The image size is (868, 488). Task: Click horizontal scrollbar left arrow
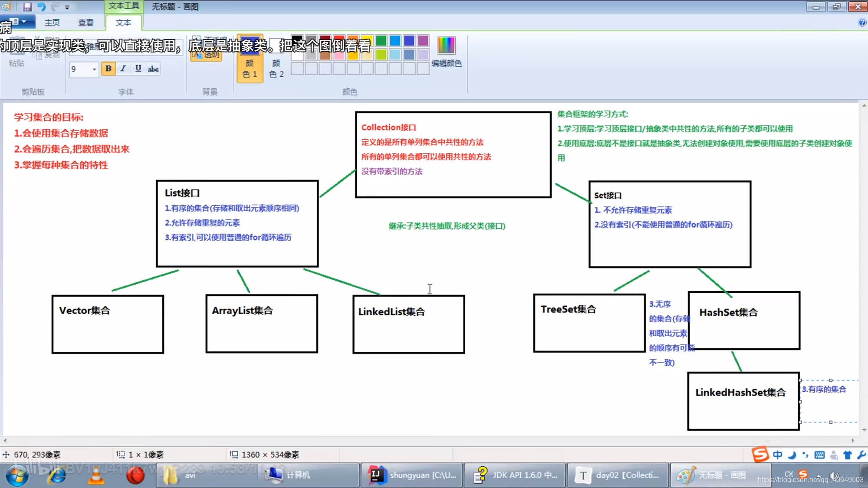click(x=5, y=440)
